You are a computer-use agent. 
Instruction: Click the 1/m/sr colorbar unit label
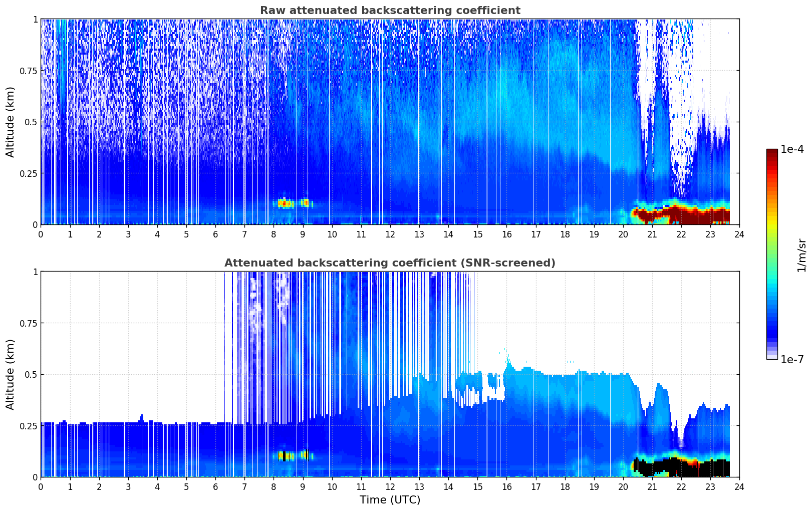(x=801, y=254)
